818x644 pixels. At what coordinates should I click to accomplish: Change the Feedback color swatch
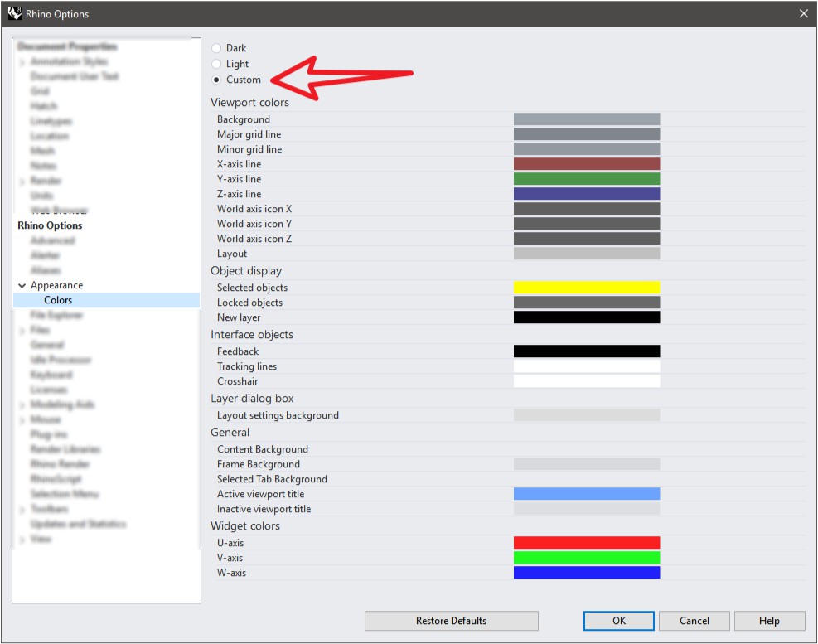587,351
